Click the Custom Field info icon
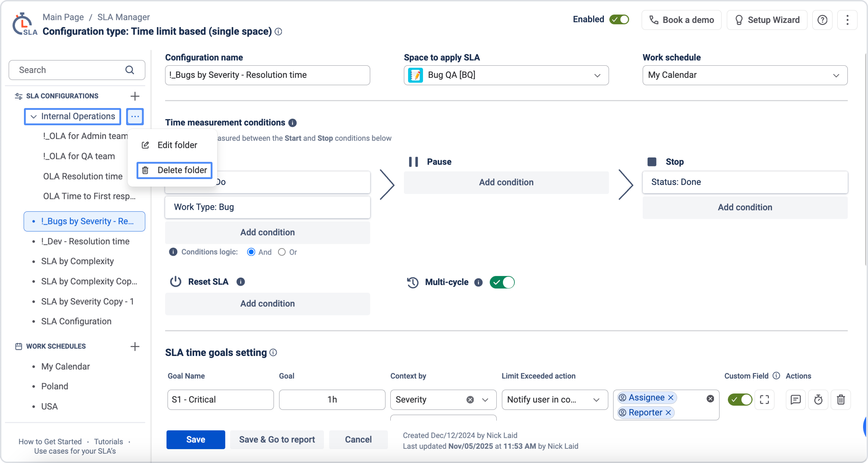This screenshot has height=463, width=868. click(776, 376)
